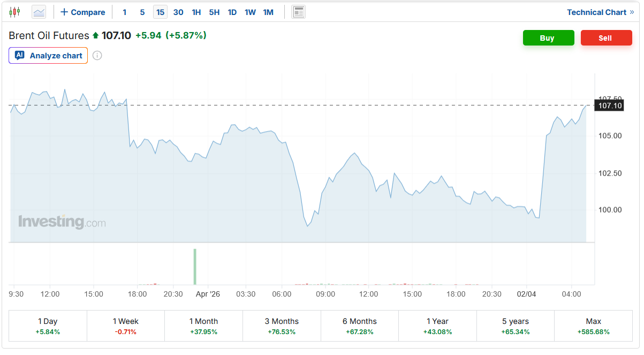Select the 15 minute interval

pos(161,12)
